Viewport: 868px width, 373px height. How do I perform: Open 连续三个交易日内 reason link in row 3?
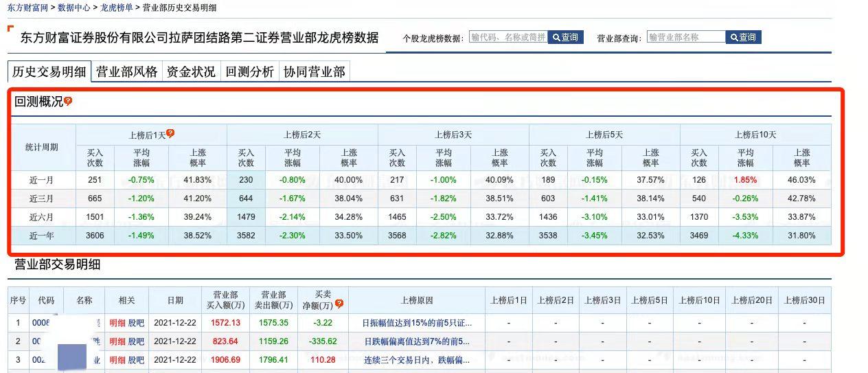[417, 360]
